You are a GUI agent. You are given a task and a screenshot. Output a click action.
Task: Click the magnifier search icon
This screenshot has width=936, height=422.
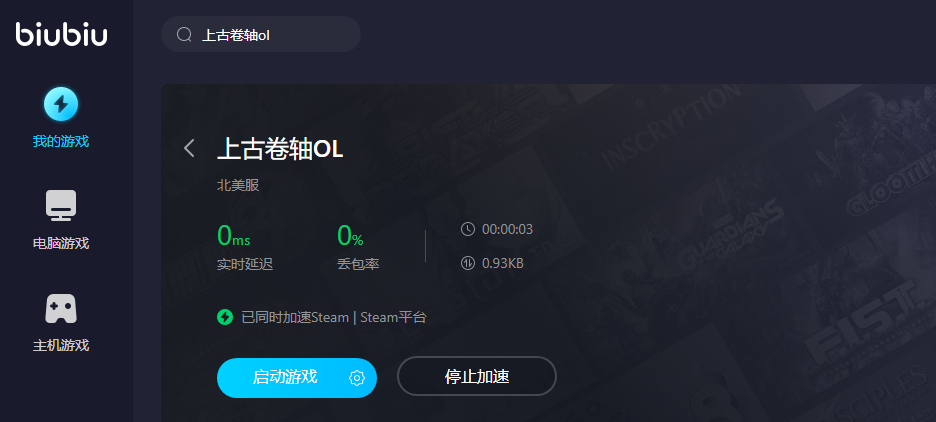pyautogui.click(x=184, y=35)
